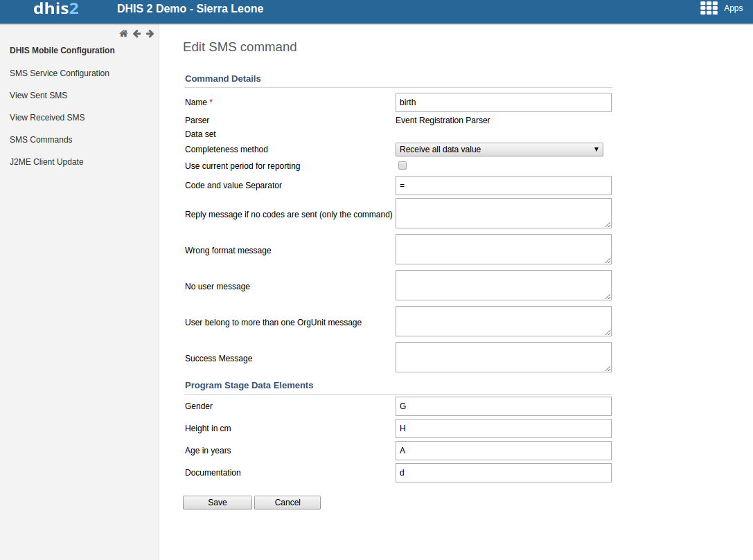Open the Completeness method dropdown
753x560 pixels.
tap(499, 150)
